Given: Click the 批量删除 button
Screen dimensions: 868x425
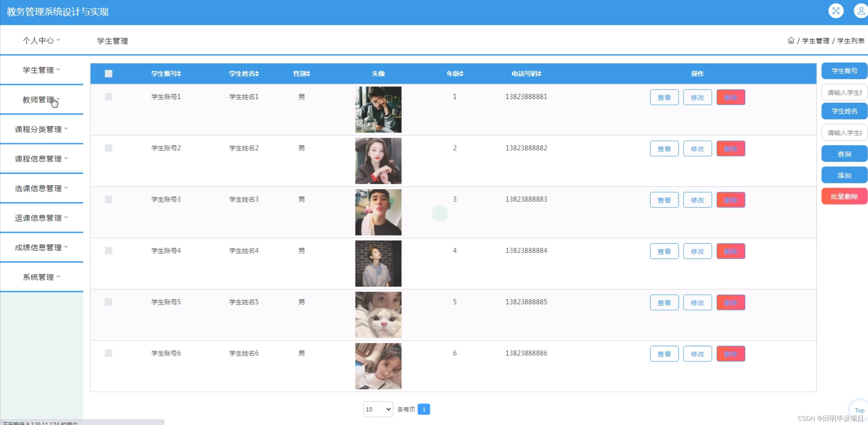Looking at the screenshot, I should (844, 196).
